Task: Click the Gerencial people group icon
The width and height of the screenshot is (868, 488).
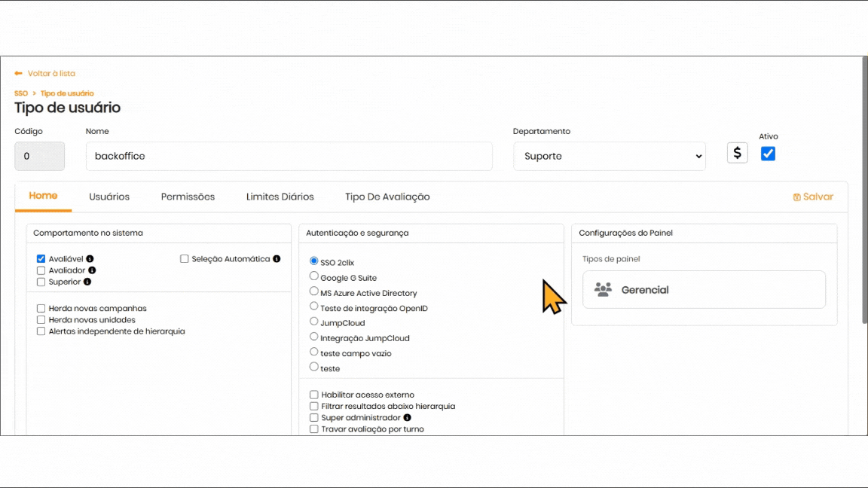Action: tap(603, 290)
